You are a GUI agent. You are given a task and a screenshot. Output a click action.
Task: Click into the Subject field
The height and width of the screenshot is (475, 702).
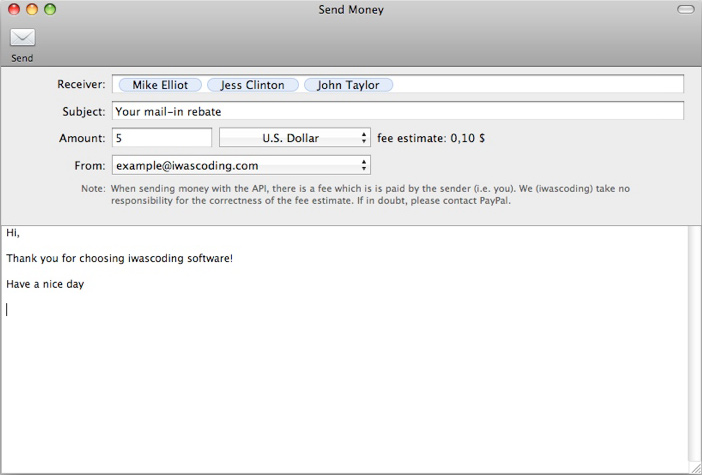point(398,111)
